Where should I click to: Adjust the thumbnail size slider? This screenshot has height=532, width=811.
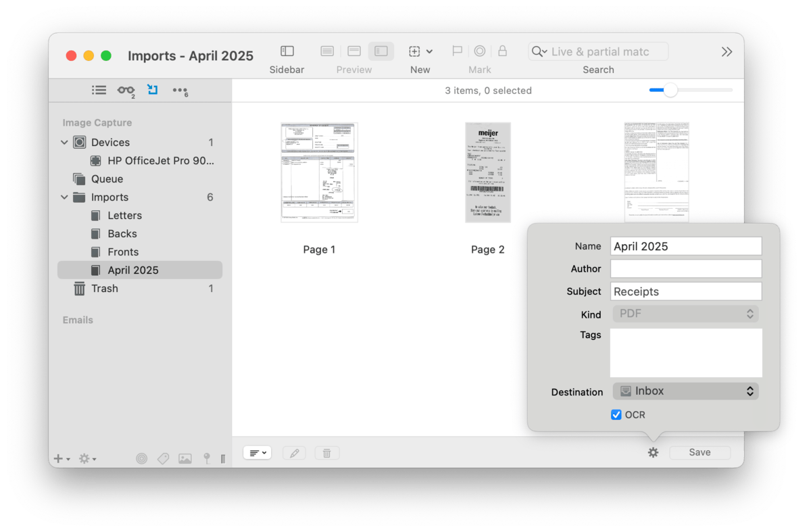(x=670, y=90)
